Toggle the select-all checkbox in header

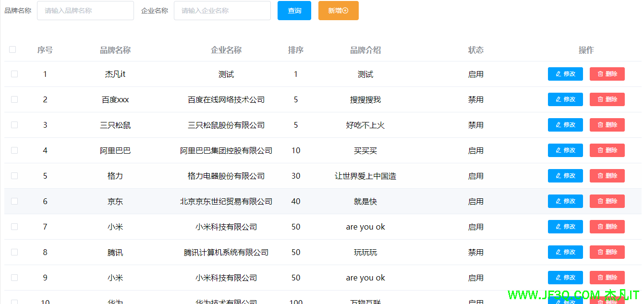13,49
